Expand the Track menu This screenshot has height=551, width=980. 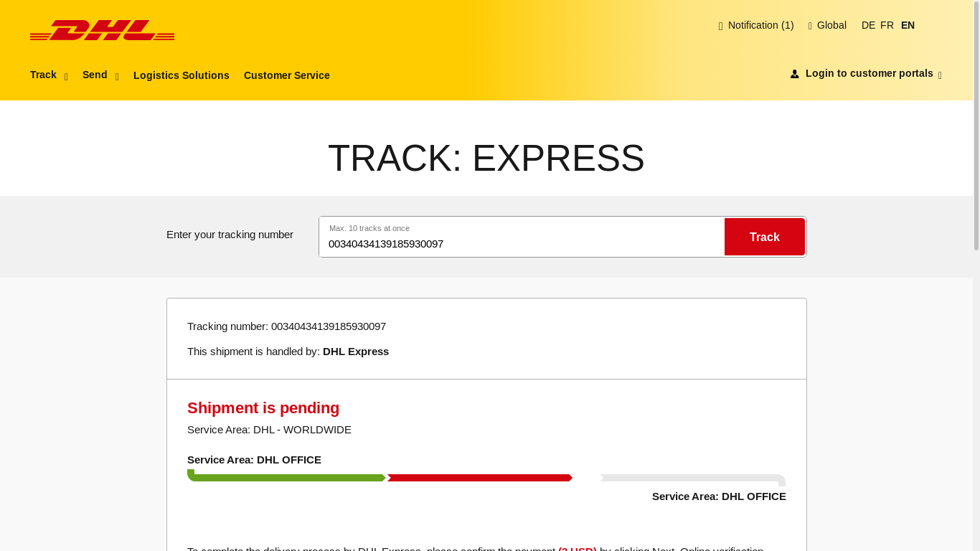point(49,75)
